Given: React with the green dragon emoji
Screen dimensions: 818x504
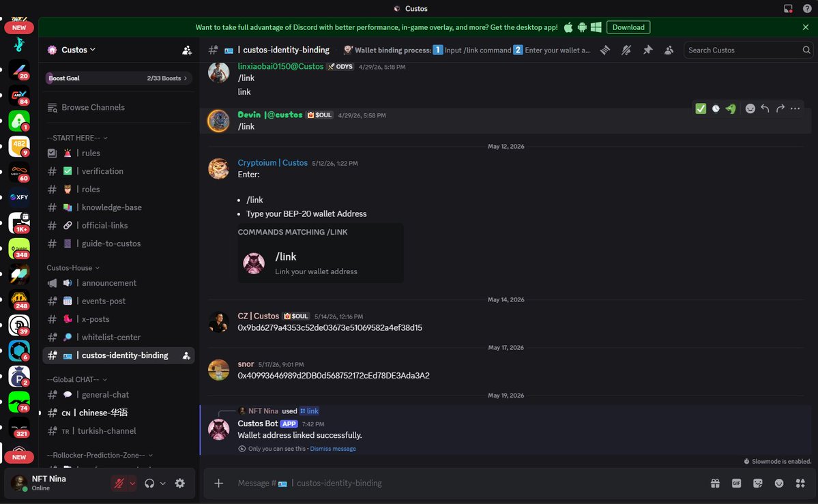Looking at the screenshot, I should point(731,108).
